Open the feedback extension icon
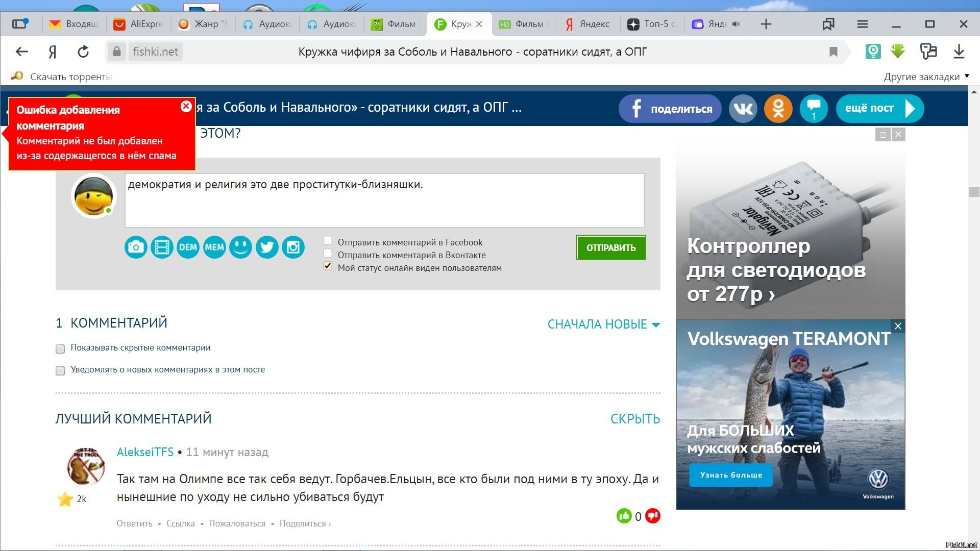Image resolution: width=980 pixels, height=551 pixels. coord(928,52)
